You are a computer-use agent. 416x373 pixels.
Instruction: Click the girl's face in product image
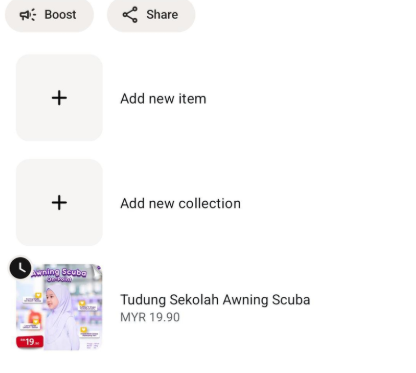(51, 300)
